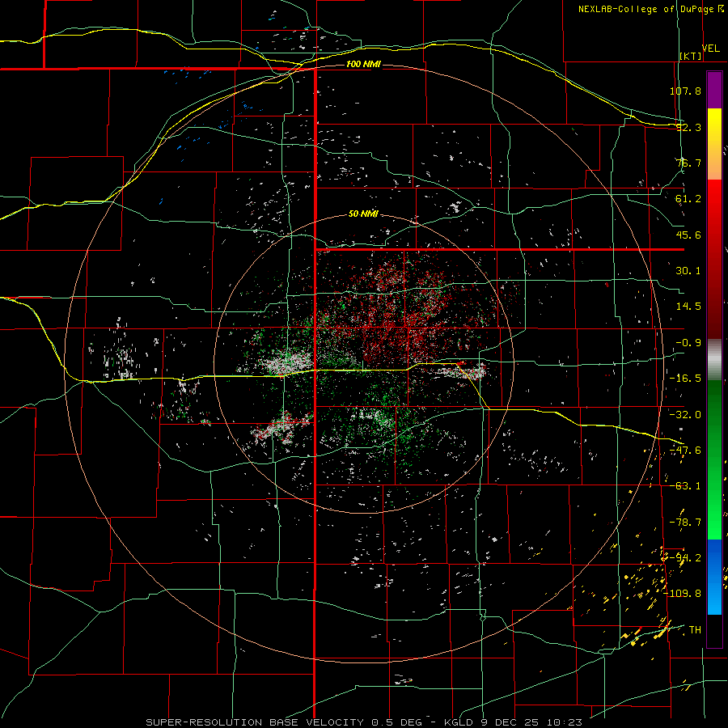Select the -47.6 velocity scale value
This screenshot has height=728, width=728.
tap(685, 451)
